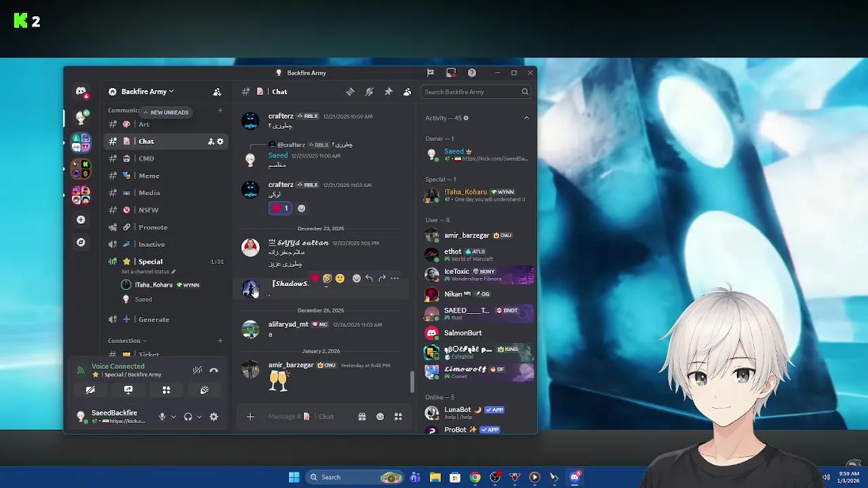Toggle headphones deafen in user panel
868x488 pixels.
188,417
